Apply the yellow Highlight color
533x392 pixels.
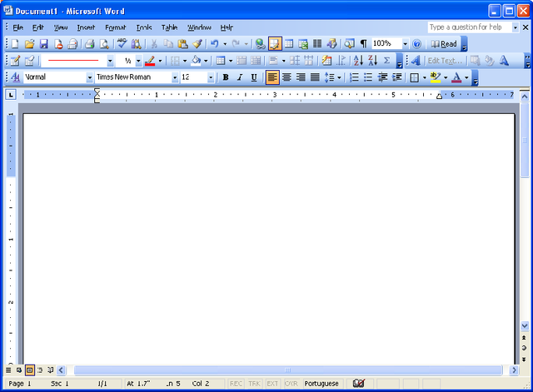435,77
